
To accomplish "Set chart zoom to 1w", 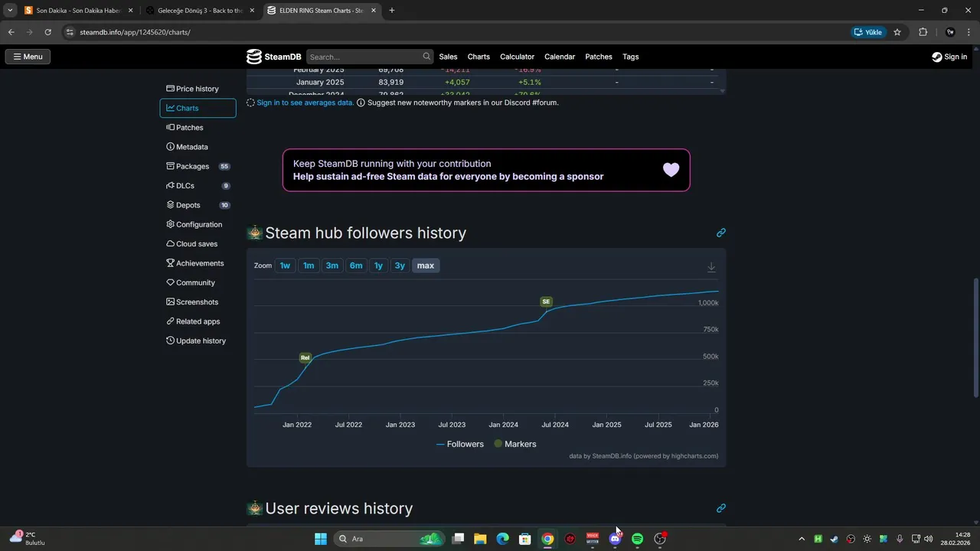I will (285, 266).
